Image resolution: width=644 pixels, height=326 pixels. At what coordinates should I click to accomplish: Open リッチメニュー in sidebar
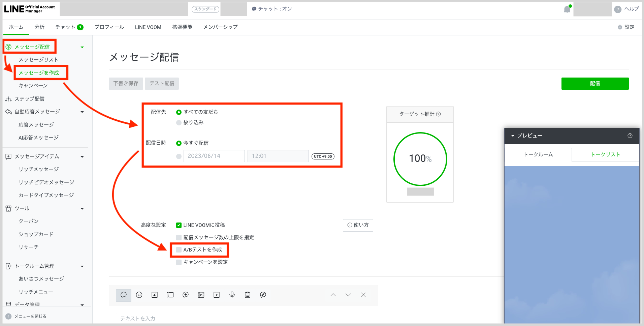pos(36,292)
